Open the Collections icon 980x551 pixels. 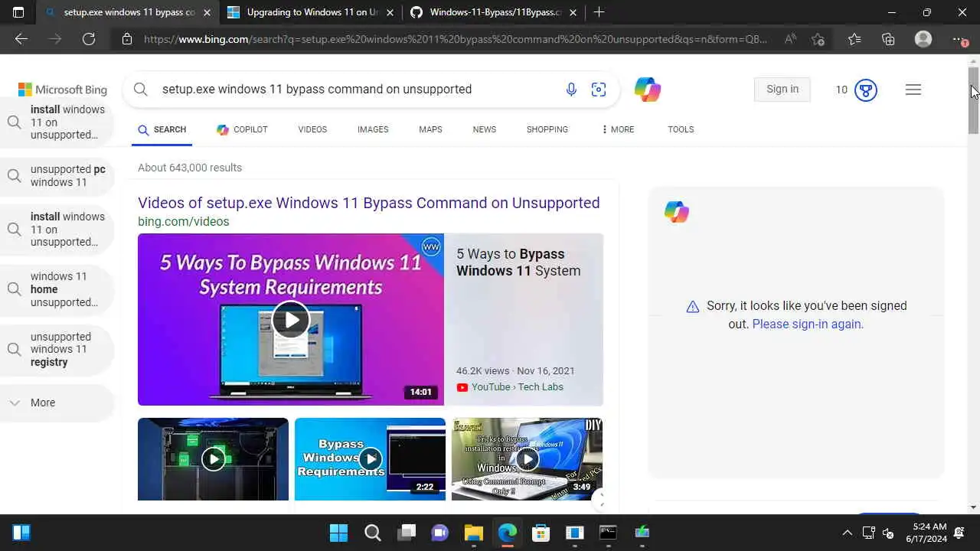coord(888,39)
